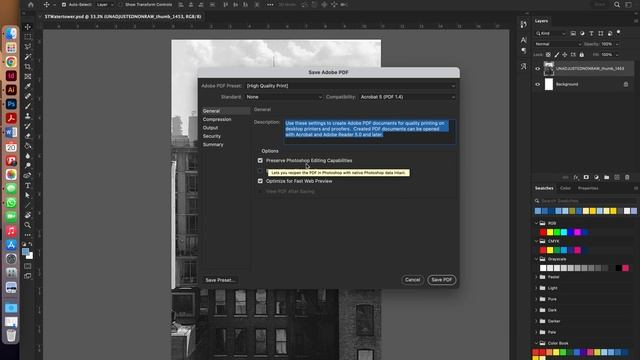Select the Eraser tool
Screen dimensions: 640x360
(28, 136)
